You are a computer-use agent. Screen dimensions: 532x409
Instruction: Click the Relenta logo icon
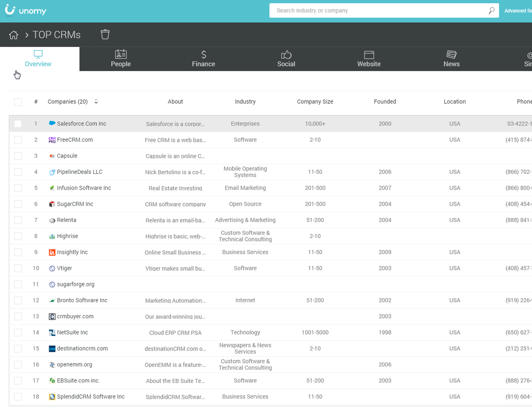click(52, 220)
